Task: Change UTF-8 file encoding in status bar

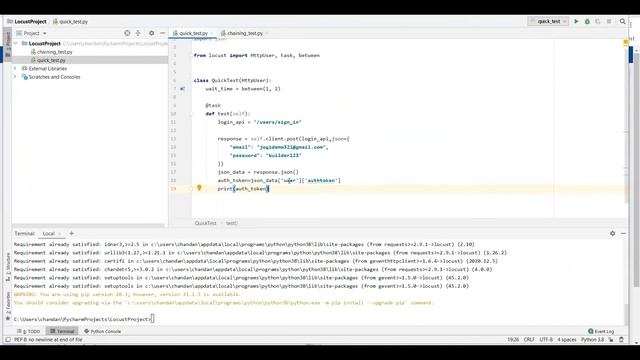Action: [x=546, y=340]
